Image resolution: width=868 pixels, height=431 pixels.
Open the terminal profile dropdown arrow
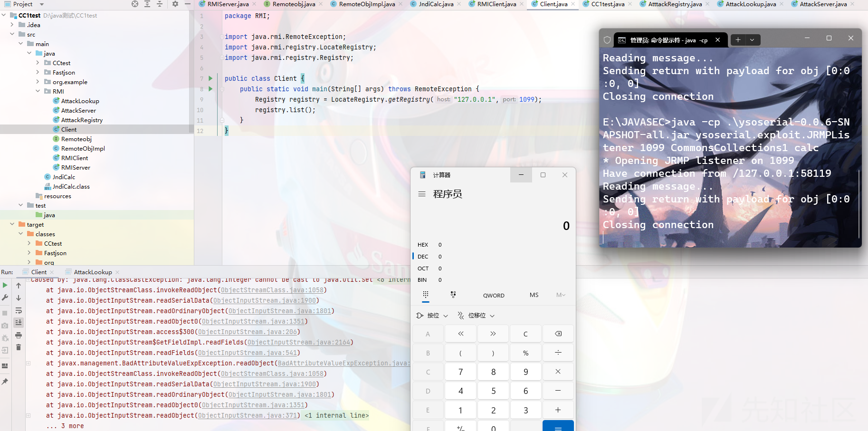753,40
